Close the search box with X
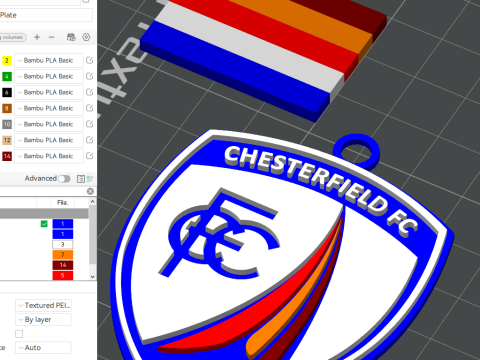Screen dimensions: 480x360 (x=90, y=191)
